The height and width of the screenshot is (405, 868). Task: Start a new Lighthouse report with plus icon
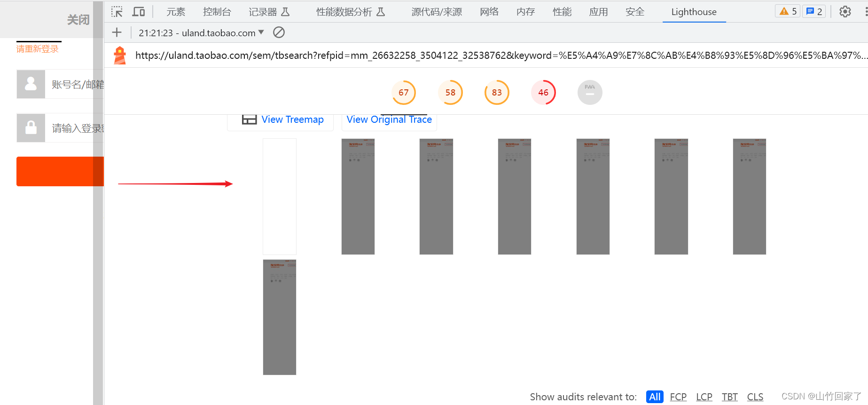[x=117, y=32]
